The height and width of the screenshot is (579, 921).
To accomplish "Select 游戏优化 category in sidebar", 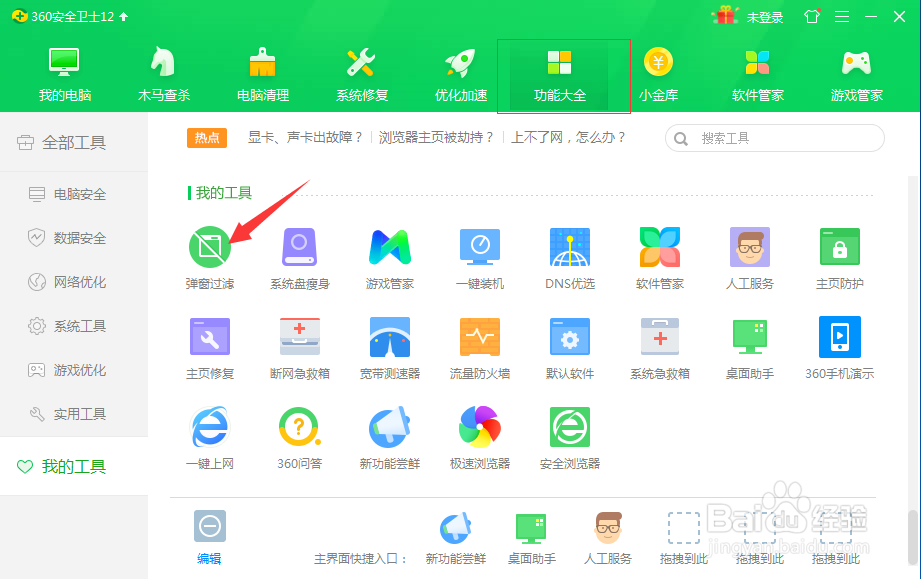I will (74, 370).
